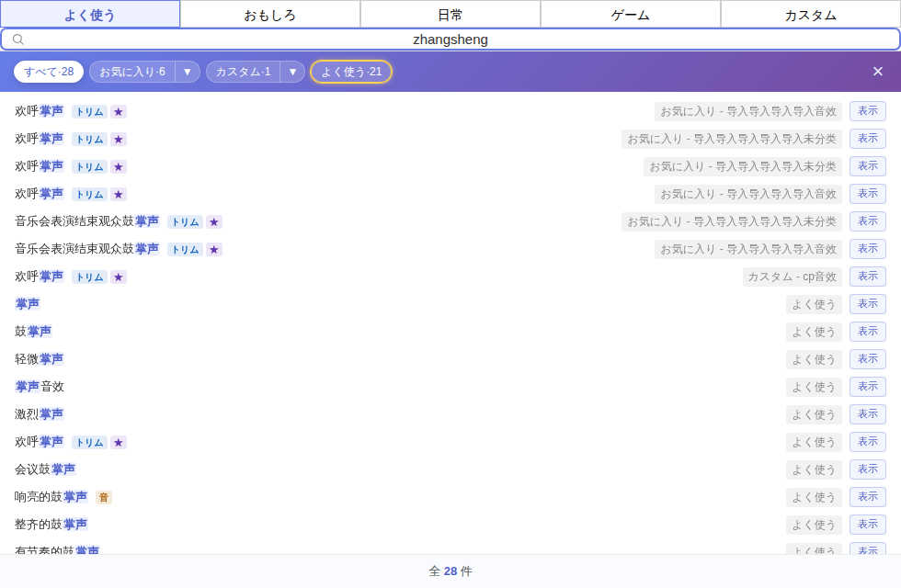The width and height of the screenshot is (901, 588).
Task: Click 表示 for the 轻微掌声 row
Action: 868,359
